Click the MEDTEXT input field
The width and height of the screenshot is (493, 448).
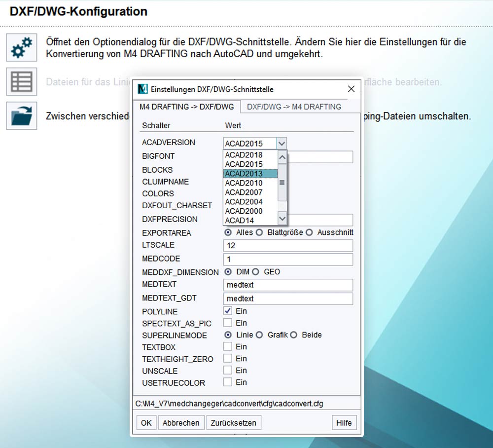[x=288, y=285]
